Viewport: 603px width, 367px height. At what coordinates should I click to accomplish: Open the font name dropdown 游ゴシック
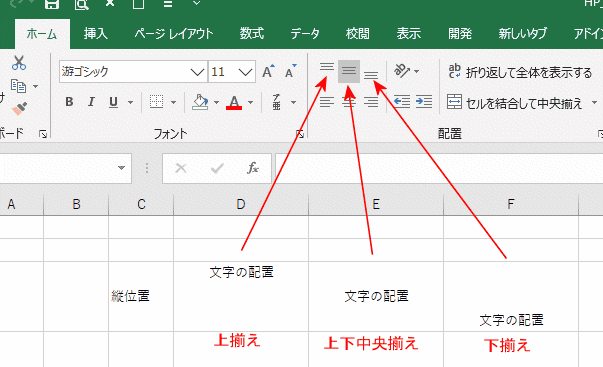(197, 72)
